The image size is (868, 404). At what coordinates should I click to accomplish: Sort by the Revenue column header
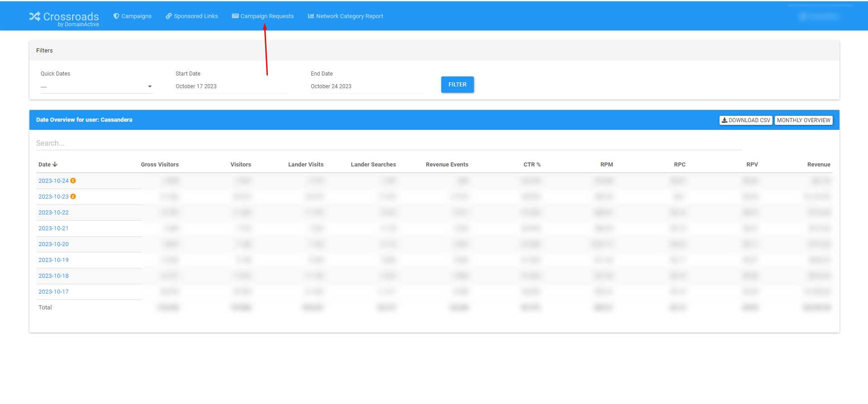coord(819,164)
